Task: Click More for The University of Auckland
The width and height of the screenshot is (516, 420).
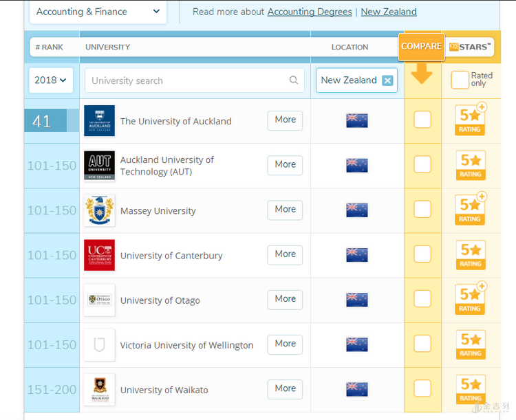Action: [285, 120]
